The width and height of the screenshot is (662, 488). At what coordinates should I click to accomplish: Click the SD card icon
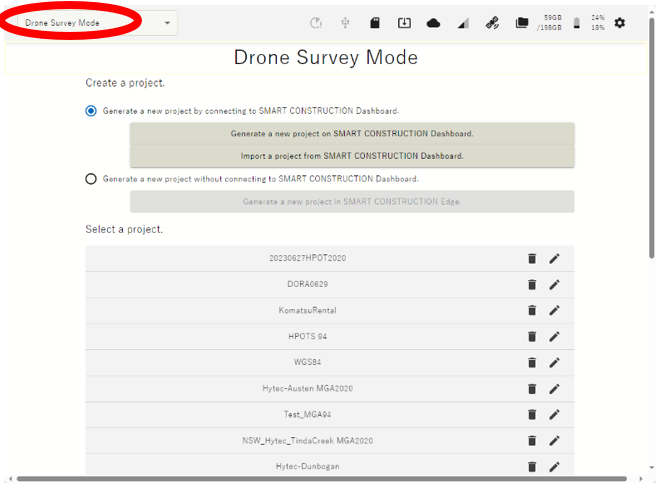pyautogui.click(x=375, y=23)
